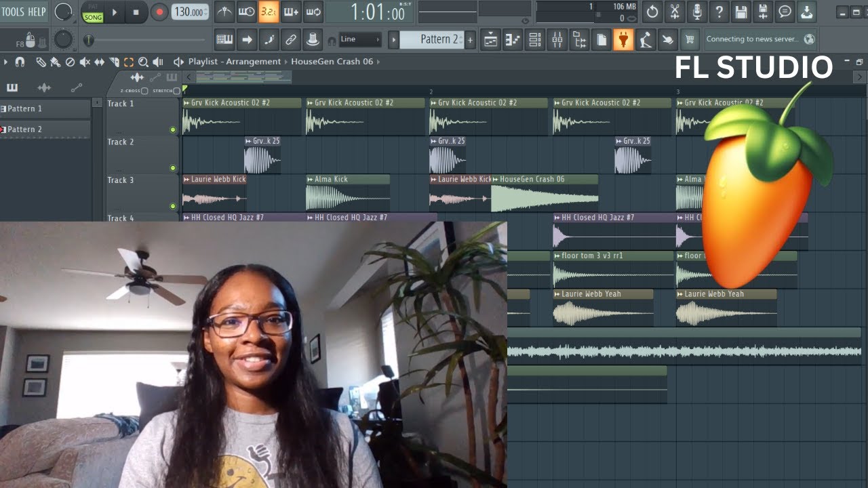Open the Line snap dropdown
Screen dimensions: 868x488
(360, 39)
